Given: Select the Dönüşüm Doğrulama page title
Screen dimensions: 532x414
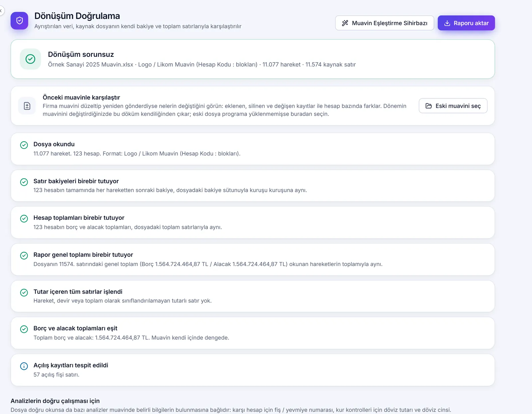Looking at the screenshot, I should pos(77,16).
